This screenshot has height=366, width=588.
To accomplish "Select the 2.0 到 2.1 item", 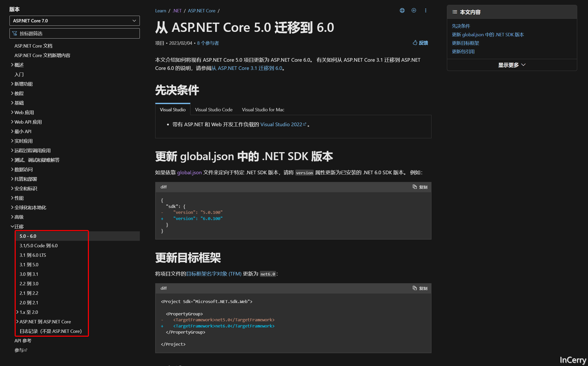I will click(x=29, y=303).
